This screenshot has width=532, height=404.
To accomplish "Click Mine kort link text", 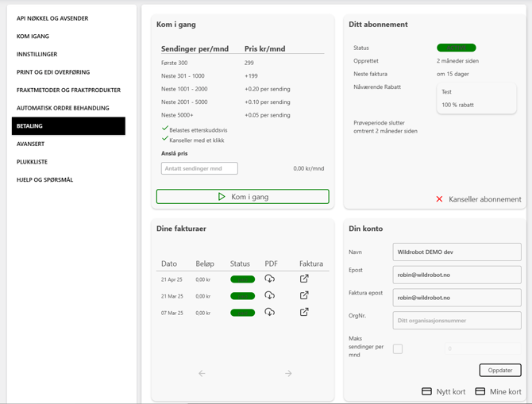I will point(506,391).
